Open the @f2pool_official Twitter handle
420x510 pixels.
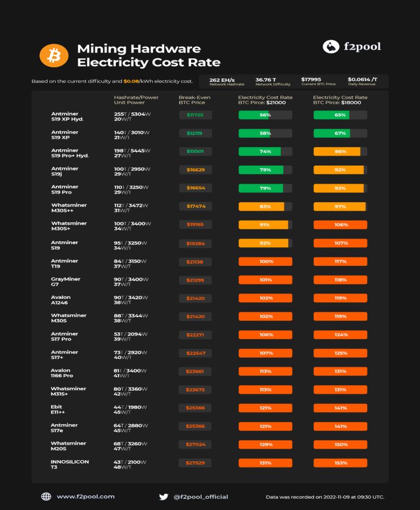coord(200,497)
